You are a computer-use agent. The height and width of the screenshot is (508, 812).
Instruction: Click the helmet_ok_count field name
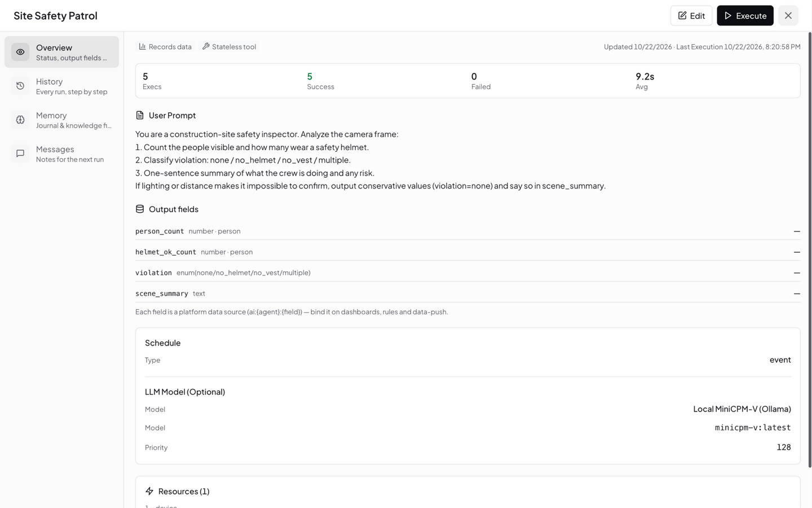[166, 252]
